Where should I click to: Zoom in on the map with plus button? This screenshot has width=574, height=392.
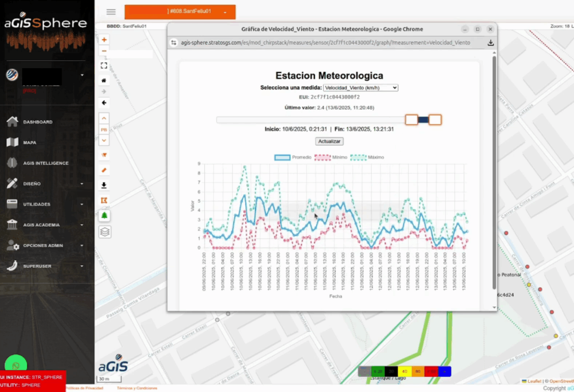(x=104, y=40)
